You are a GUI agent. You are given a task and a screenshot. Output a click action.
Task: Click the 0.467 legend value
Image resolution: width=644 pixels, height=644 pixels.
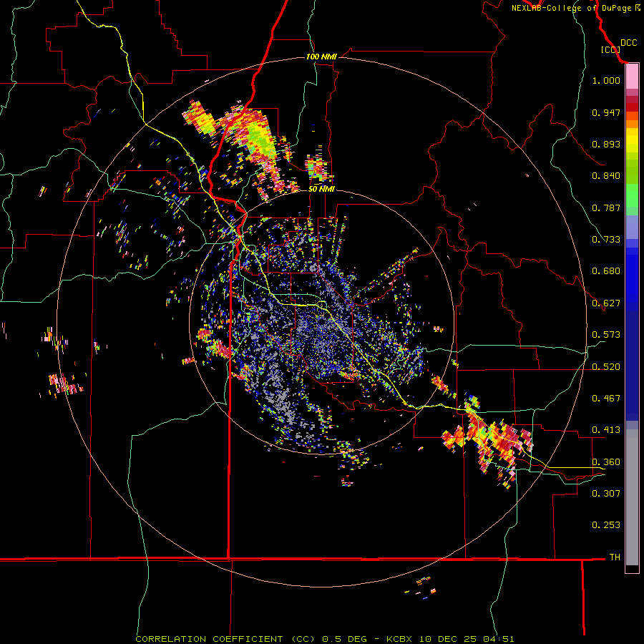606,399
